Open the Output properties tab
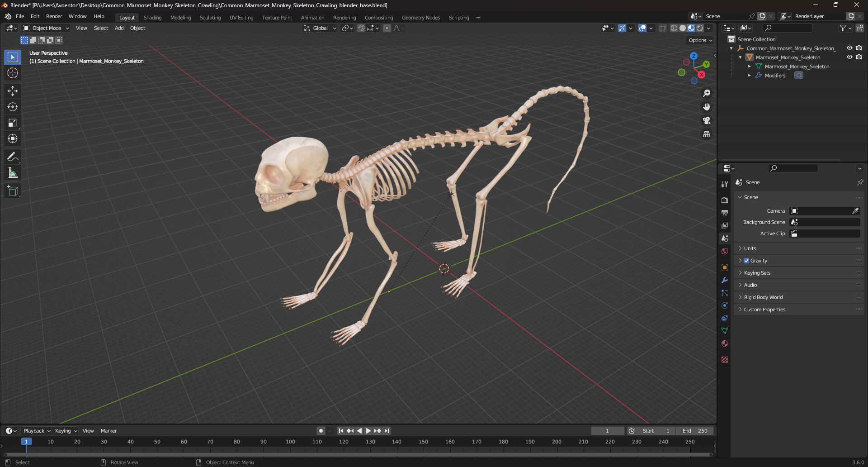Viewport: 868px width, 467px height. tap(725, 213)
